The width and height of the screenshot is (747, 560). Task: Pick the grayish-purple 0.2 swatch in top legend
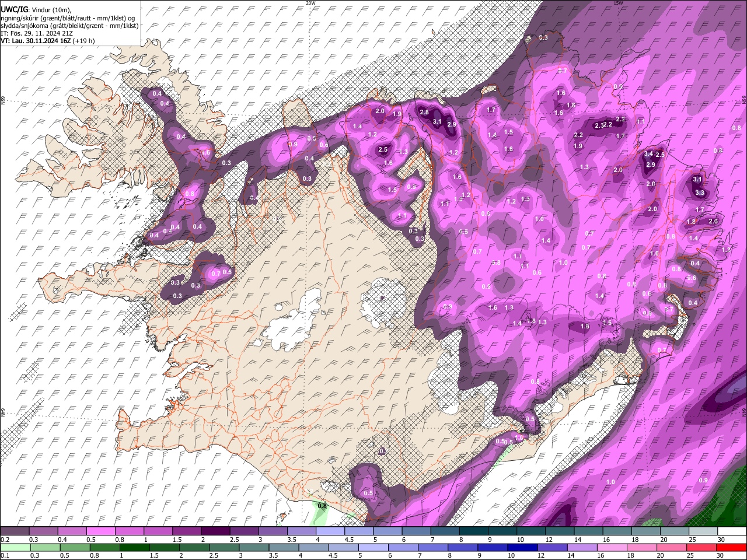(15, 531)
